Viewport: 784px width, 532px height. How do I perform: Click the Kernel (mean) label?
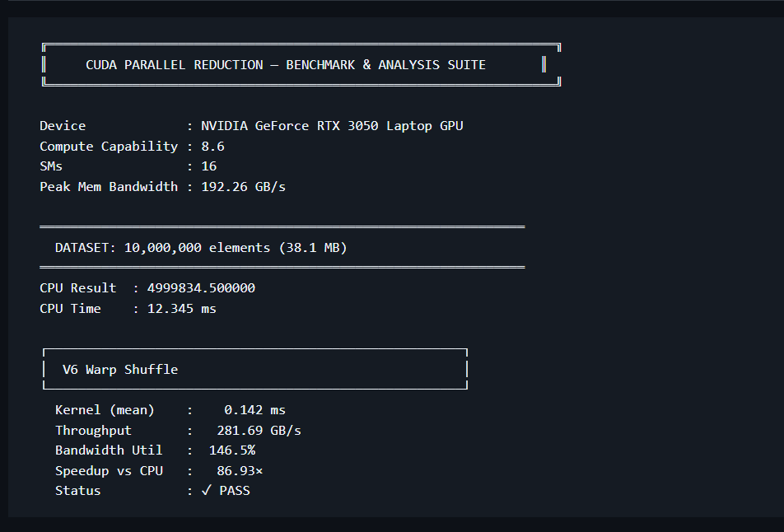[x=105, y=410]
